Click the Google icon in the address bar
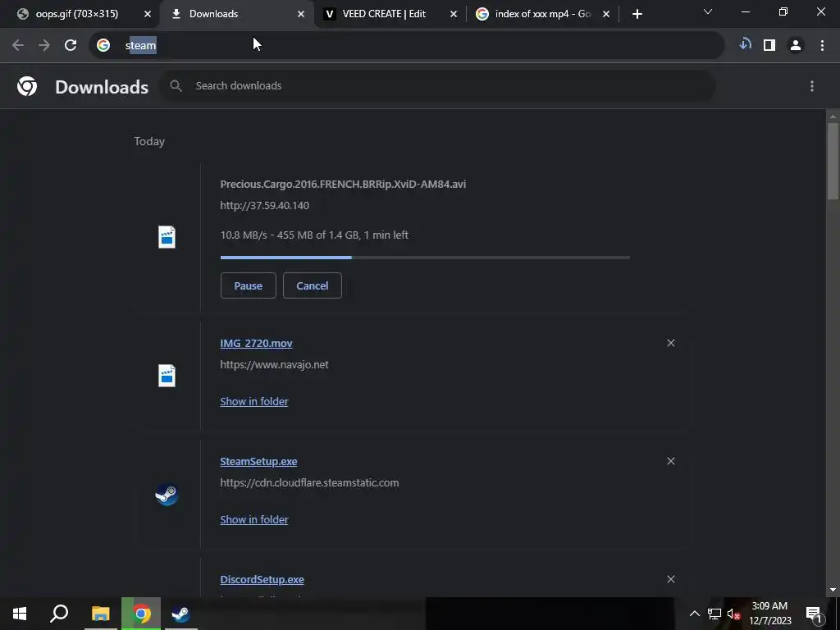 (x=103, y=46)
